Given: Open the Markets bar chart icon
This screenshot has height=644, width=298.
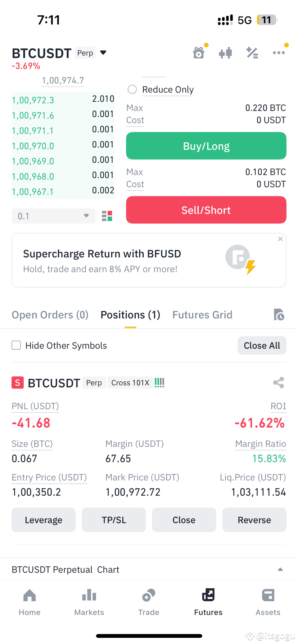Looking at the screenshot, I should tap(89, 595).
